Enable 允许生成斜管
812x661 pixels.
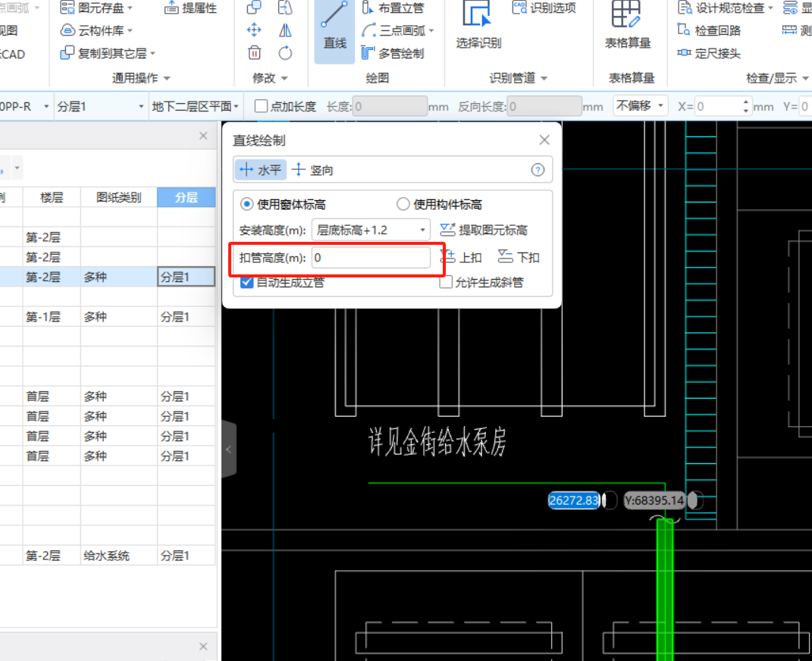click(446, 283)
